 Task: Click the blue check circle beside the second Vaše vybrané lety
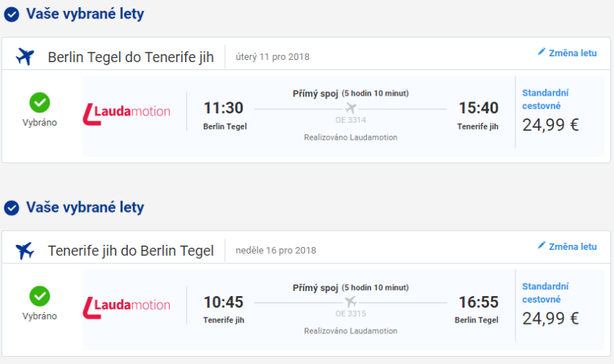click(x=12, y=208)
